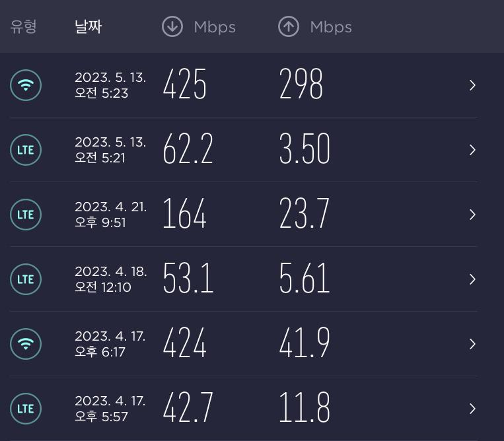Expand the 2023. 4. 21. result chevron

(472, 215)
